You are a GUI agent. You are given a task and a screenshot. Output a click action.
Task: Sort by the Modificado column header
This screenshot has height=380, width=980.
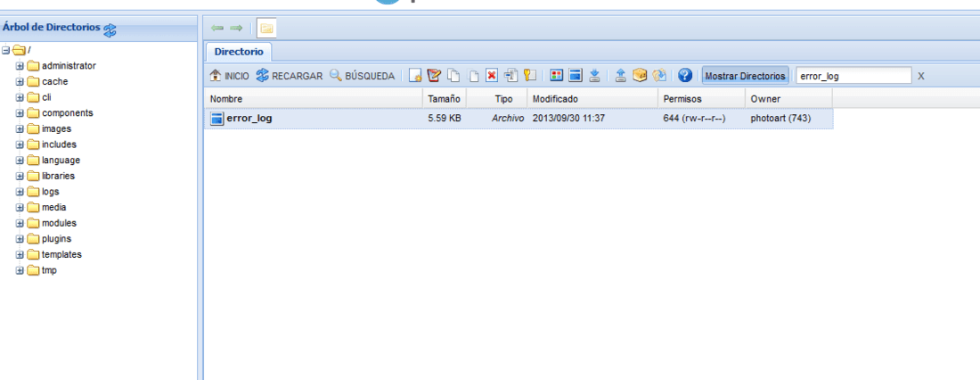tap(592, 99)
